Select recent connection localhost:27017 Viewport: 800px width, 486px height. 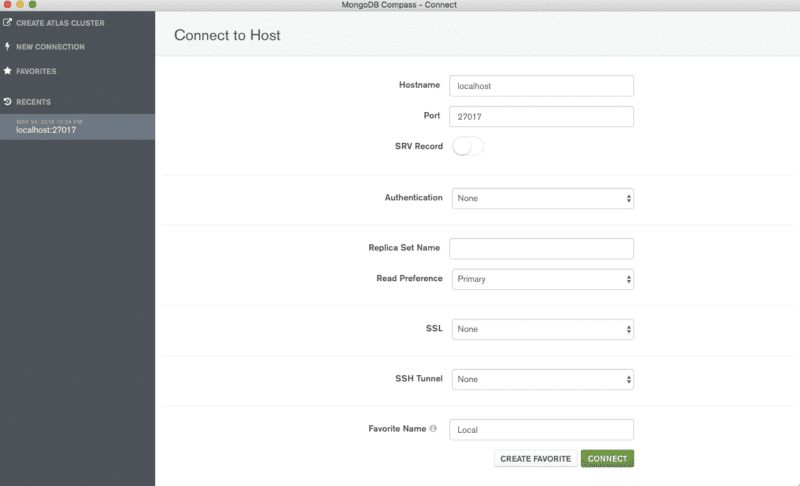click(x=78, y=126)
